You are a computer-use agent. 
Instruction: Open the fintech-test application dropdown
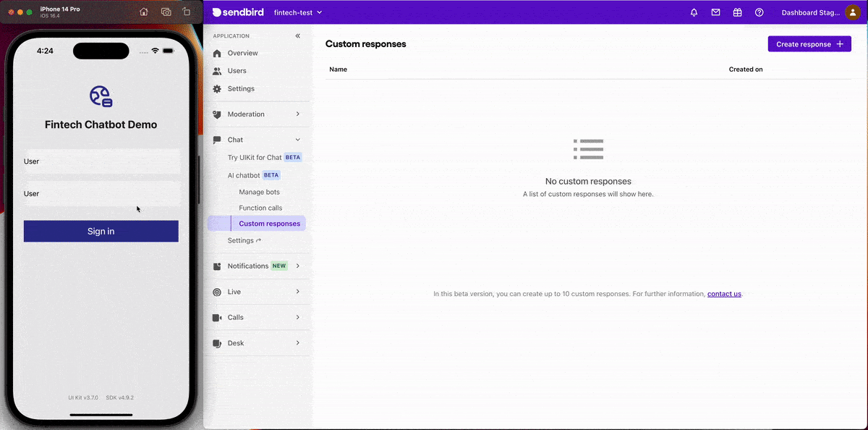click(x=298, y=12)
